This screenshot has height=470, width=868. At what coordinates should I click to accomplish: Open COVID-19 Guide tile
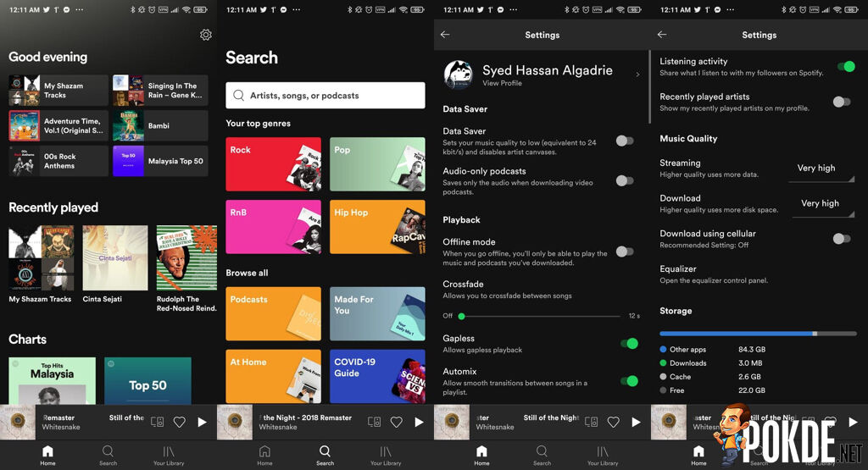tap(377, 376)
